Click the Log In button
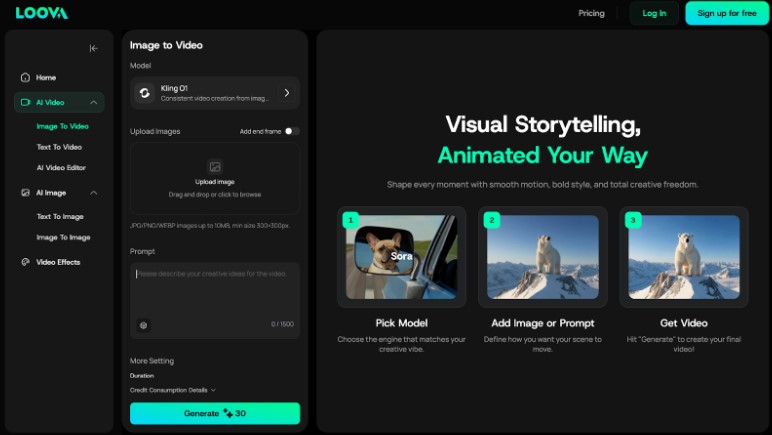Image resolution: width=772 pixels, height=435 pixels. (x=654, y=13)
